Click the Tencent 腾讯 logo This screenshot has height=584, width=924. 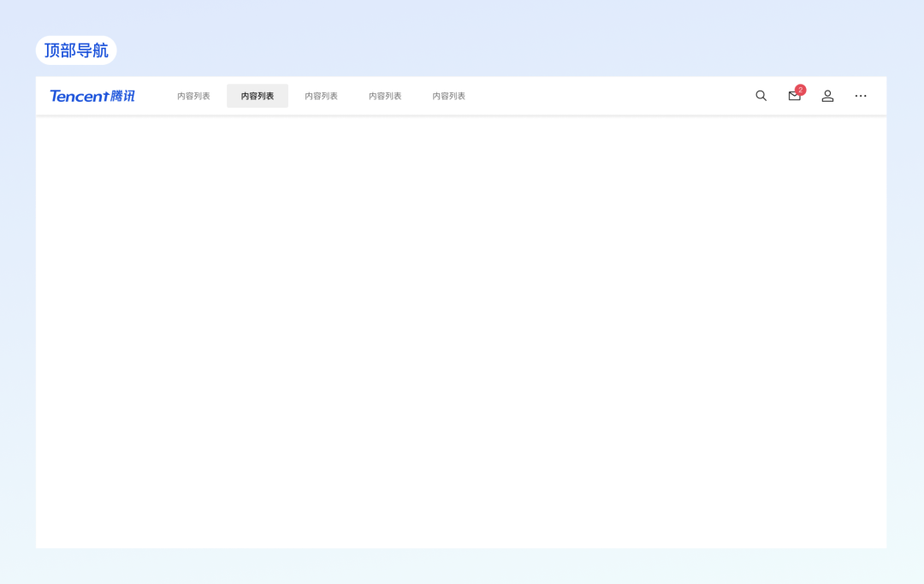[x=92, y=96]
